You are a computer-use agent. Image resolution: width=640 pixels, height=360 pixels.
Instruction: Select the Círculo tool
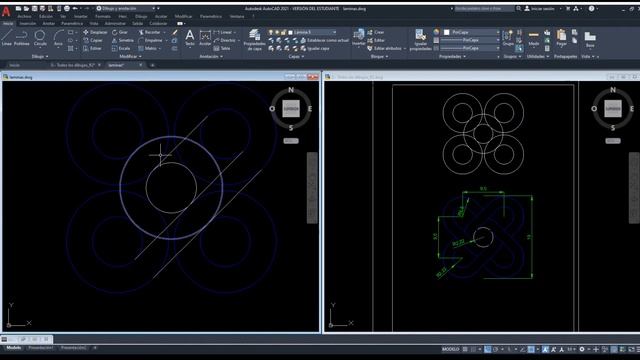pos(40,38)
